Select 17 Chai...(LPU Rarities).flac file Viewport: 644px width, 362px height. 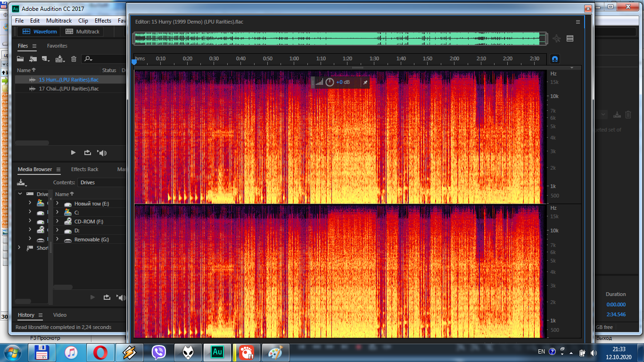point(68,89)
